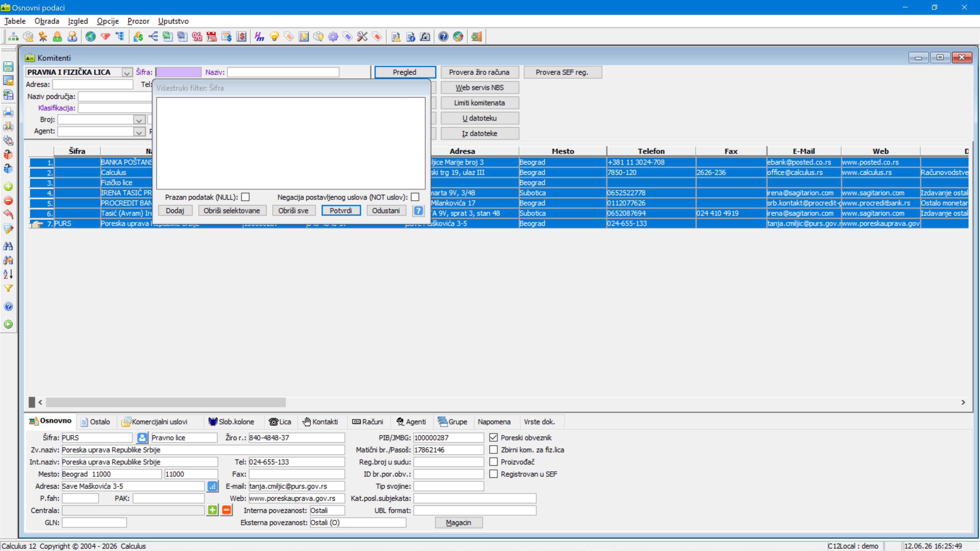Open the Tabele menu

click(x=15, y=21)
